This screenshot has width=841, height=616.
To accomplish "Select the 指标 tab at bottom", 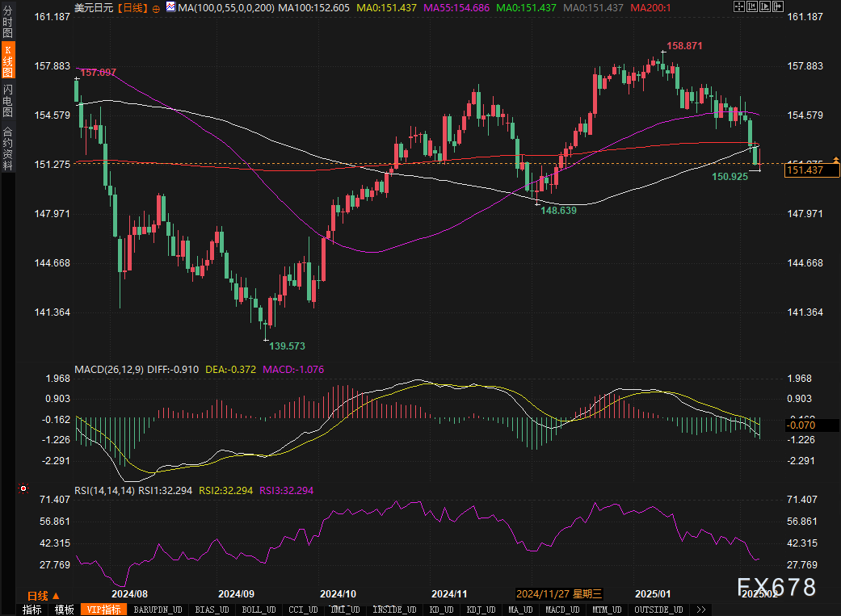I will pos(32,610).
